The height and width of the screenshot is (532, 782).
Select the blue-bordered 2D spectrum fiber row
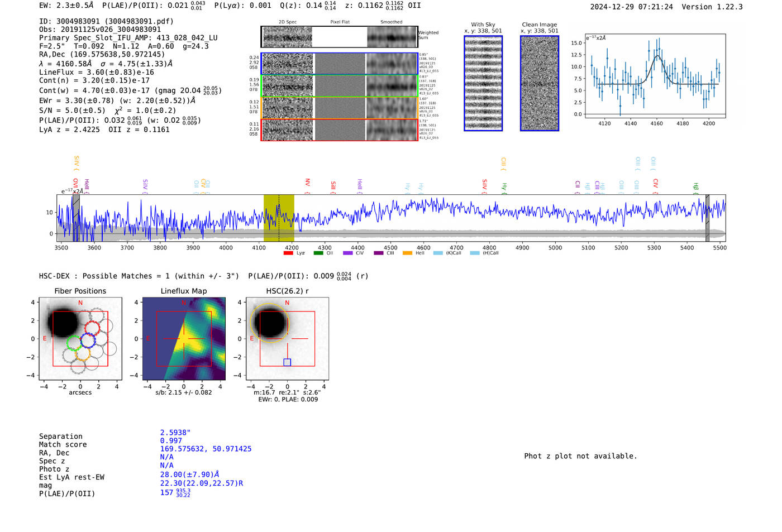340,64
